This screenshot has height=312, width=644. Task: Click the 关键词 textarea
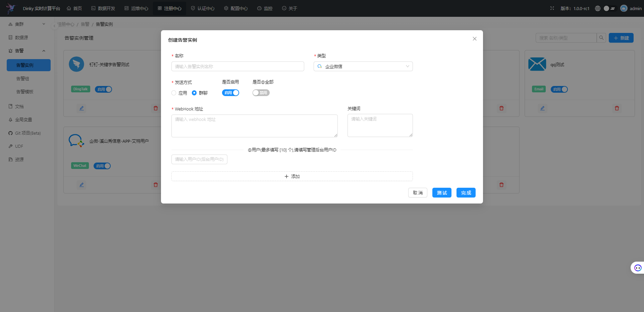tap(380, 126)
